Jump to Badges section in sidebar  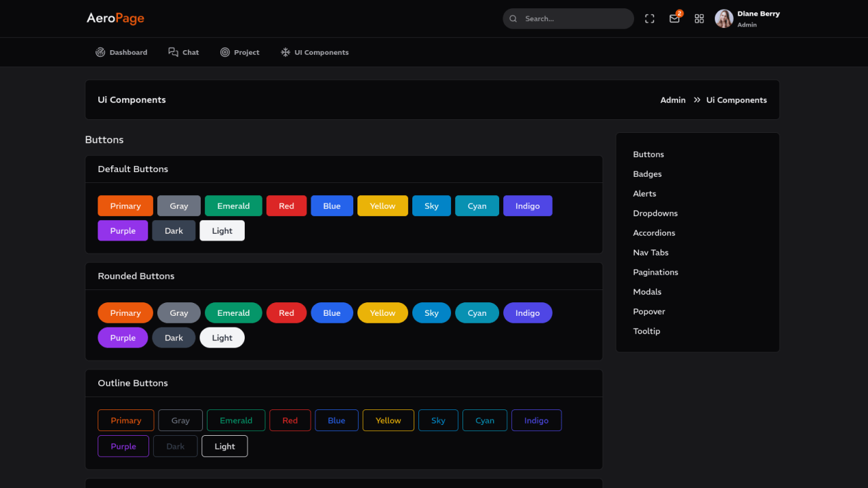pyautogui.click(x=647, y=174)
